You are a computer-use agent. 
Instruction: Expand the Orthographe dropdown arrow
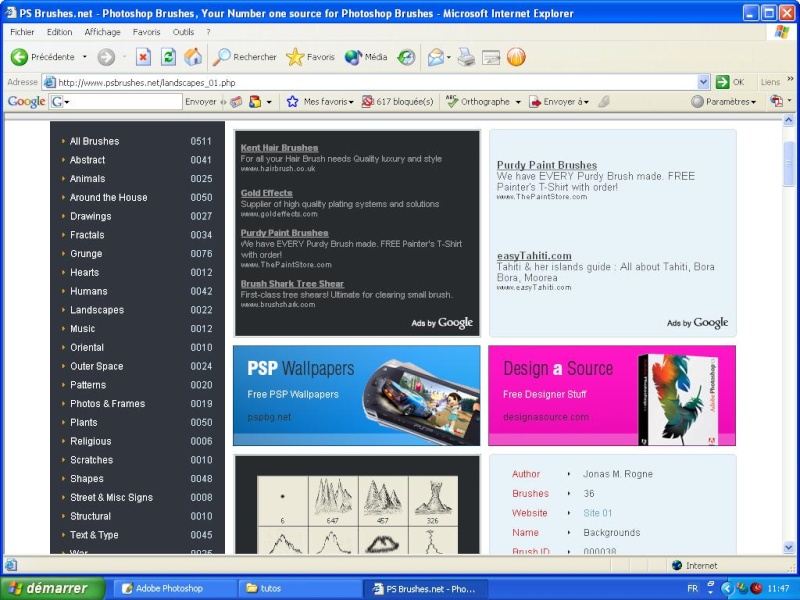518,102
